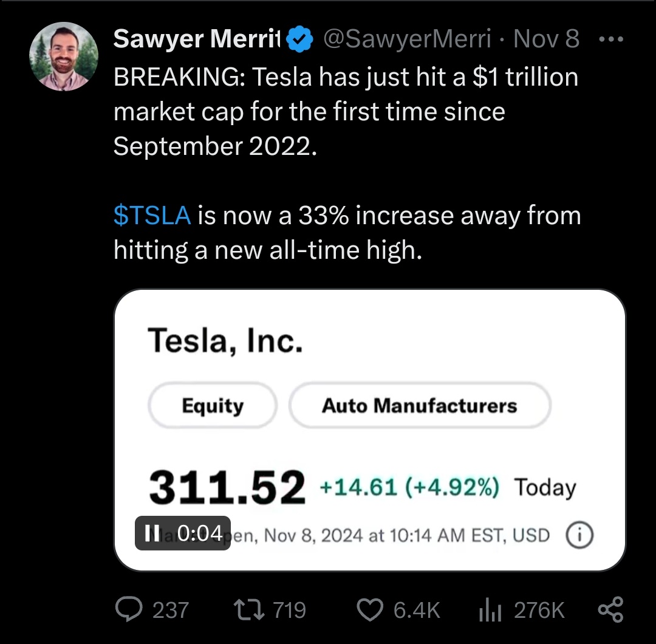Click the reply speech bubble icon

(x=129, y=609)
